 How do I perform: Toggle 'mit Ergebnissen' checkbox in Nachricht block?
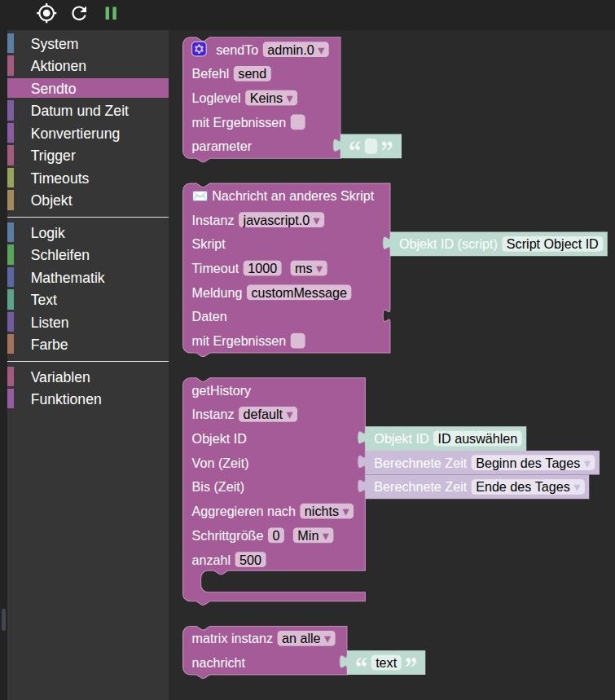click(x=297, y=341)
